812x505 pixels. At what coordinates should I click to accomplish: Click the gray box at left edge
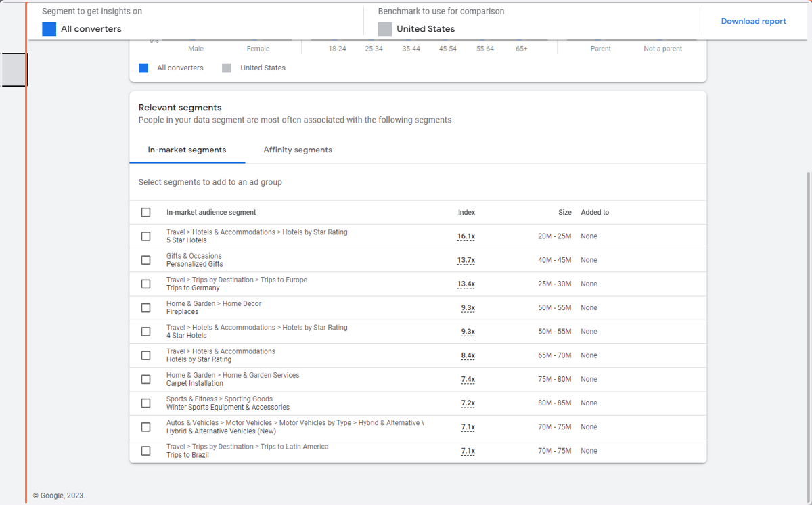click(14, 70)
